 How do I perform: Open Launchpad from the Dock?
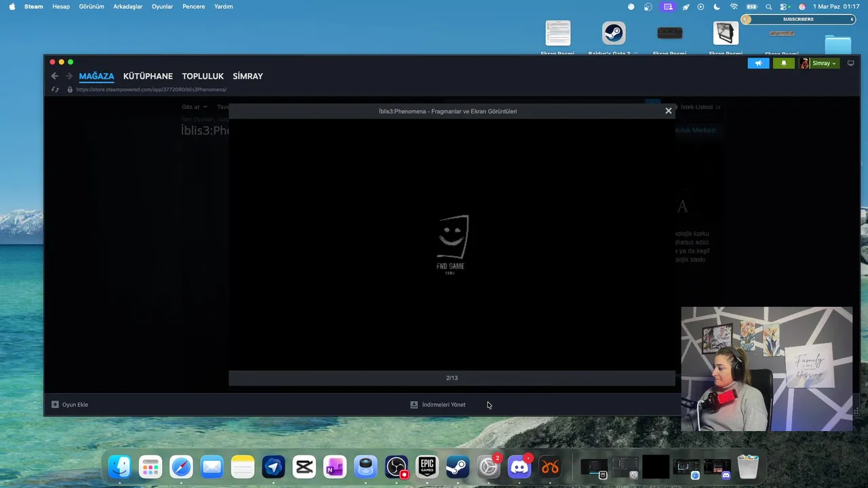pyautogui.click(x=151, y=467)
